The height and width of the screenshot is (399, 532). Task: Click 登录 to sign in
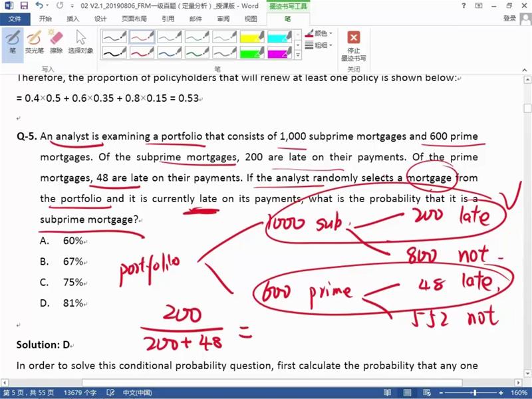click(509, 19)
